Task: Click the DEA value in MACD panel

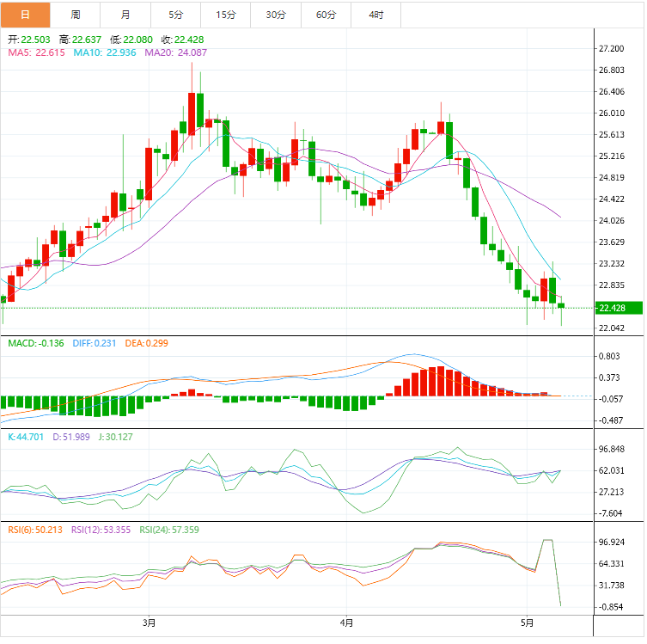Action: 147,343
